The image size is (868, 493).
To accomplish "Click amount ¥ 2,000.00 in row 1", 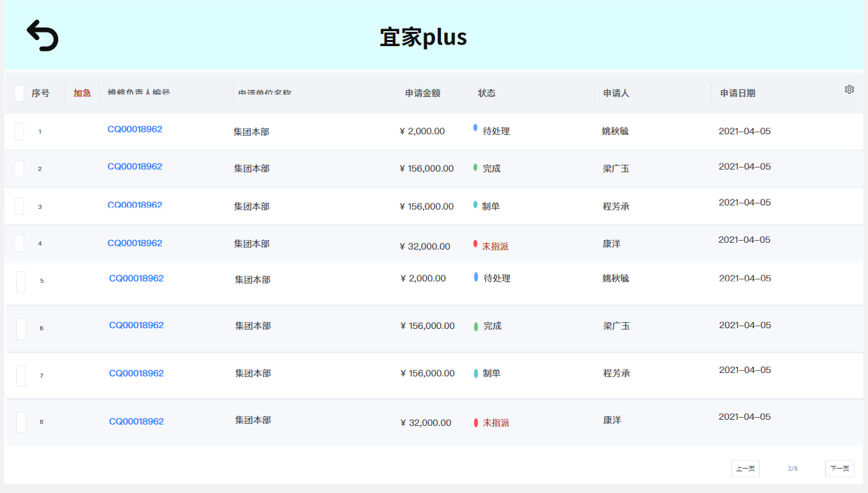I will pyautogui.click(x=422, y=131).
